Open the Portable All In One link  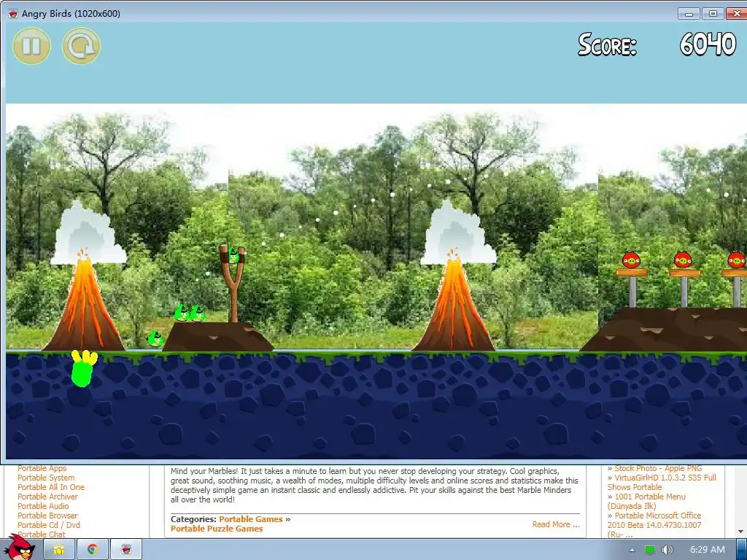pyautogui.click(x=51, y=487)
